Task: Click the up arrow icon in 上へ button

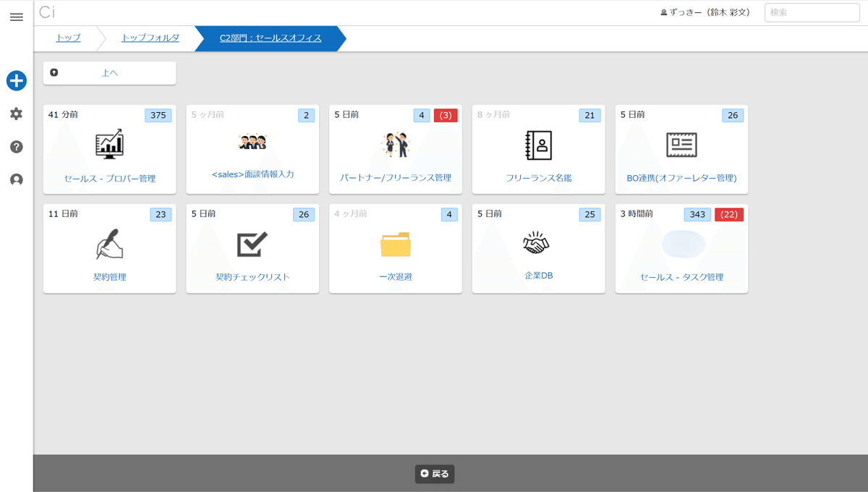Action: pyautogui.click(x=54, y=72)
